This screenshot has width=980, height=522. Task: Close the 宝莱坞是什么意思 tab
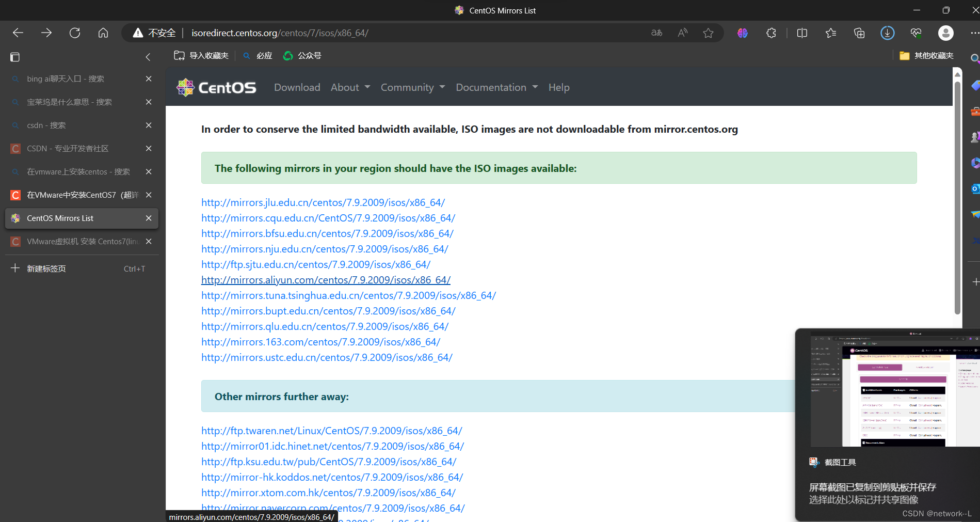click(149, 102)
